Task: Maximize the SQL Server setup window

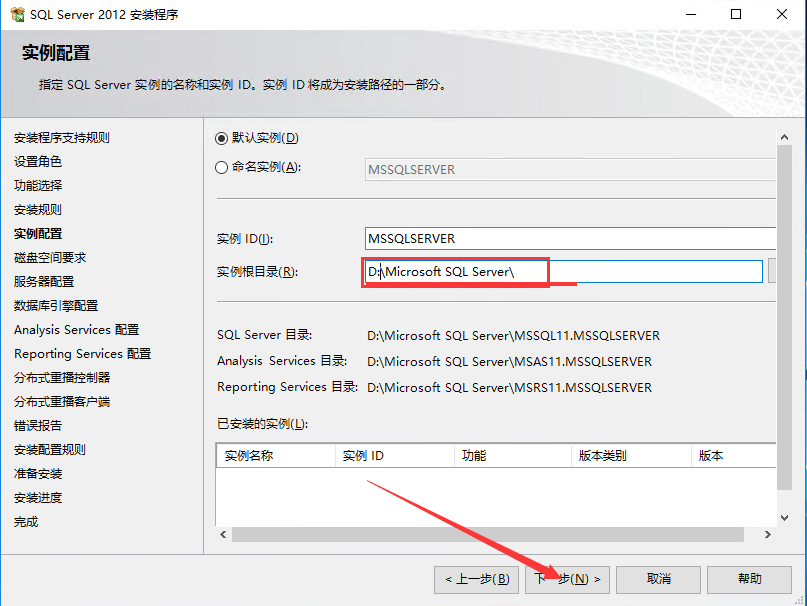Action: pyautogui.click(x=736, y=14)
